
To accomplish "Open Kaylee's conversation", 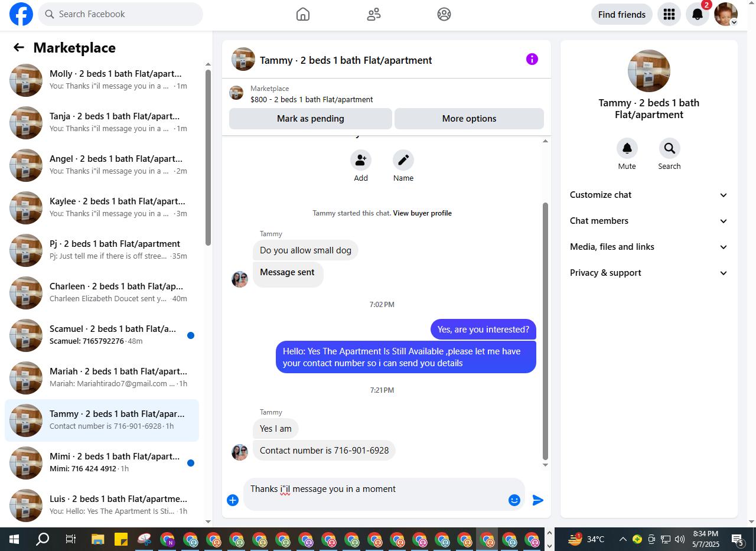I will [x=102, y=208].
